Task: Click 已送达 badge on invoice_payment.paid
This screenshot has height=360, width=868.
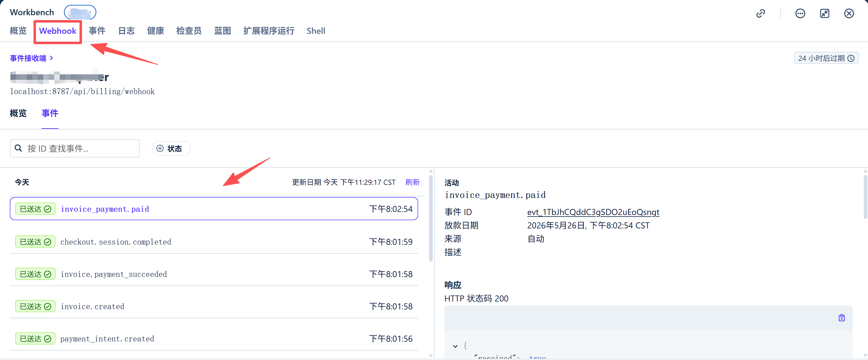Action: coord(35,209)
